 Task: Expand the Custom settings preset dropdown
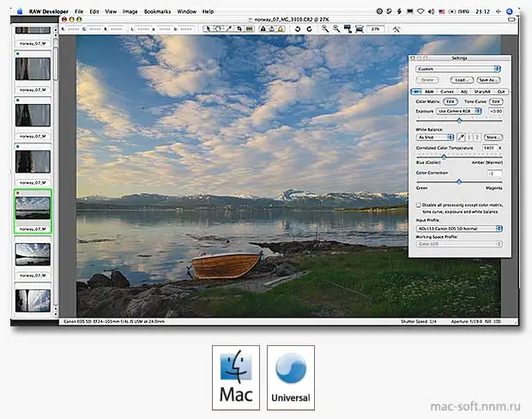click(457, 68)
